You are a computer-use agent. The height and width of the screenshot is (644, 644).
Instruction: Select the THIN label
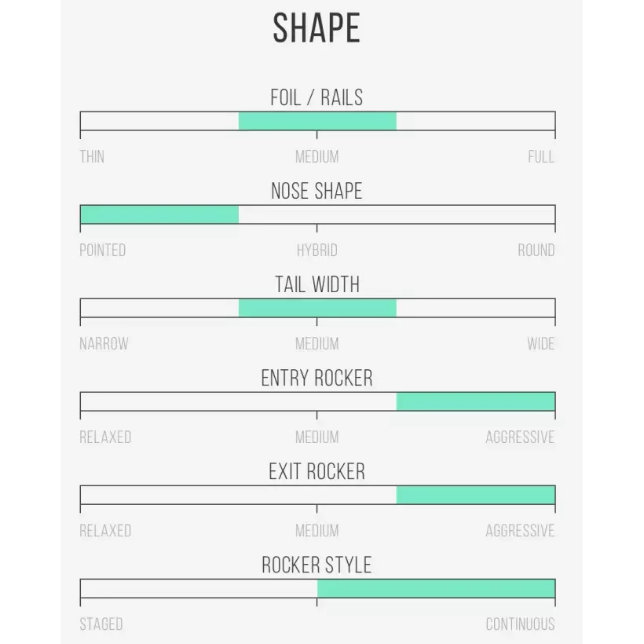[92, 157]
